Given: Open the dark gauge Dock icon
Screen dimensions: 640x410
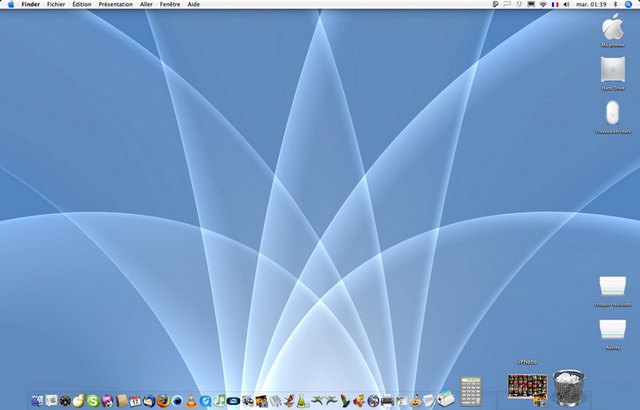Looking at the screenshot, I should [65, 401].
